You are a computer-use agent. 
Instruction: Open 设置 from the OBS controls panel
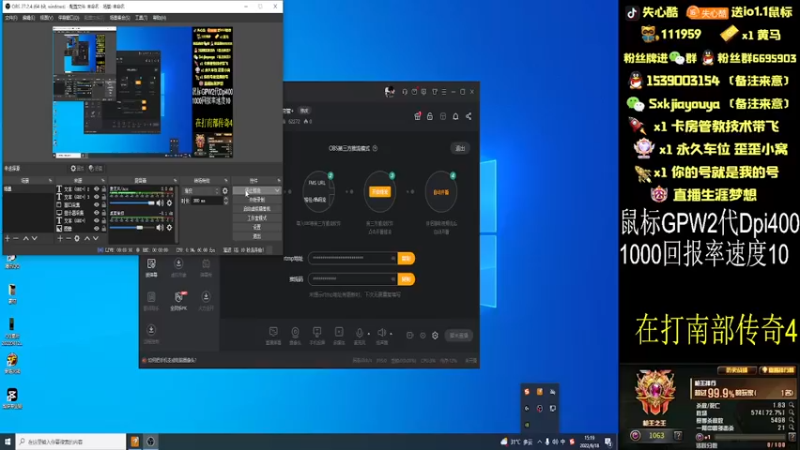click(x=257, y=227)
